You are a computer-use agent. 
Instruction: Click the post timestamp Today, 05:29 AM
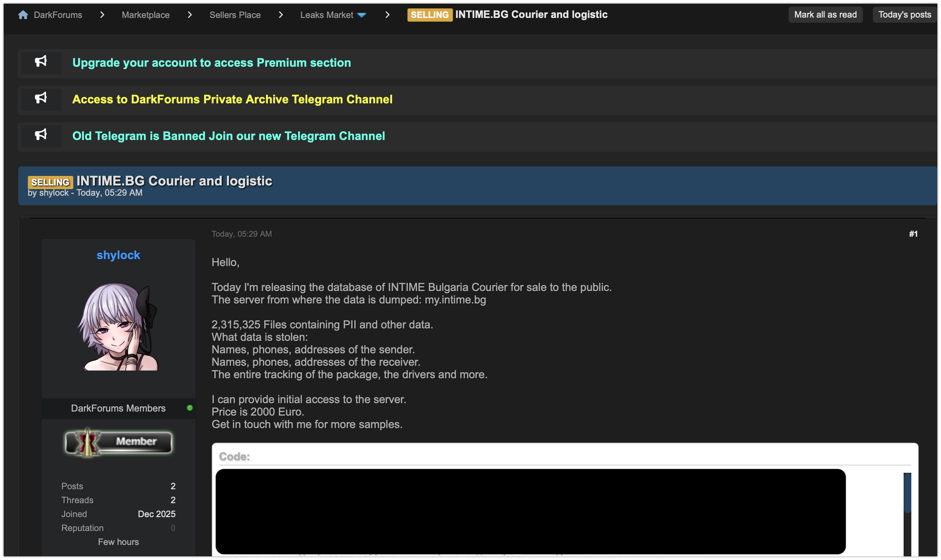pos(241,234)
